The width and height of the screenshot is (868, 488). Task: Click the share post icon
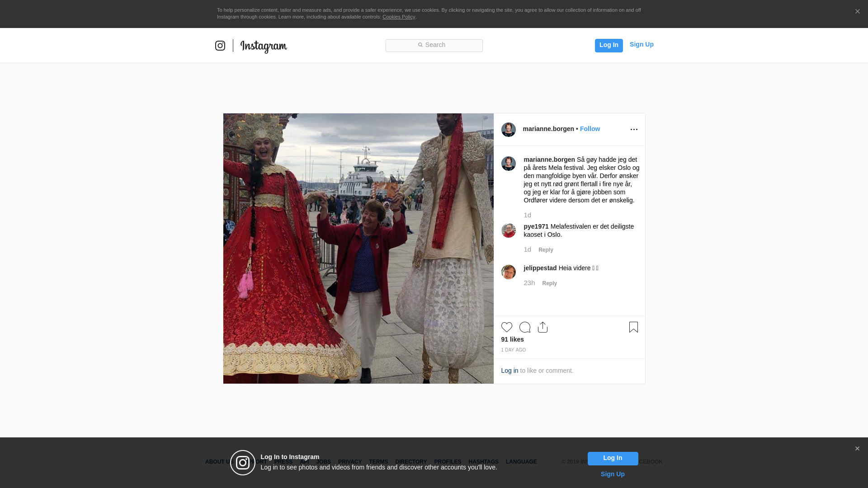(x=542, y=327)
